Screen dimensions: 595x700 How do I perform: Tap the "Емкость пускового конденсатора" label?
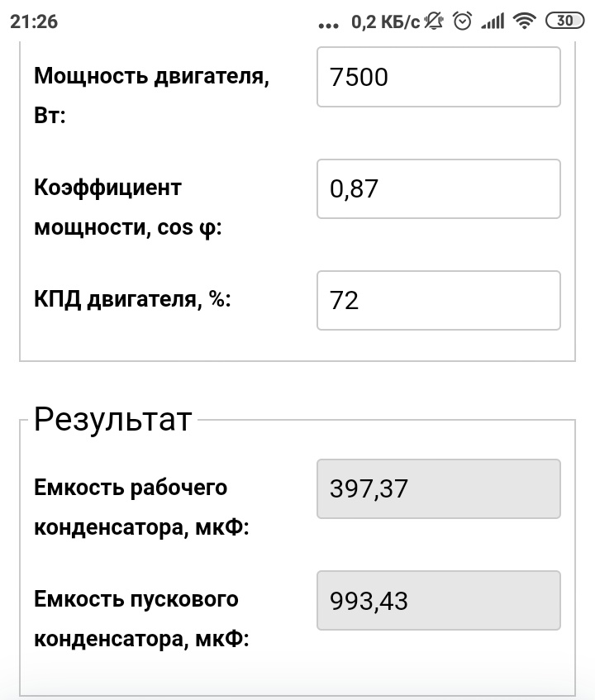point(141,618)
